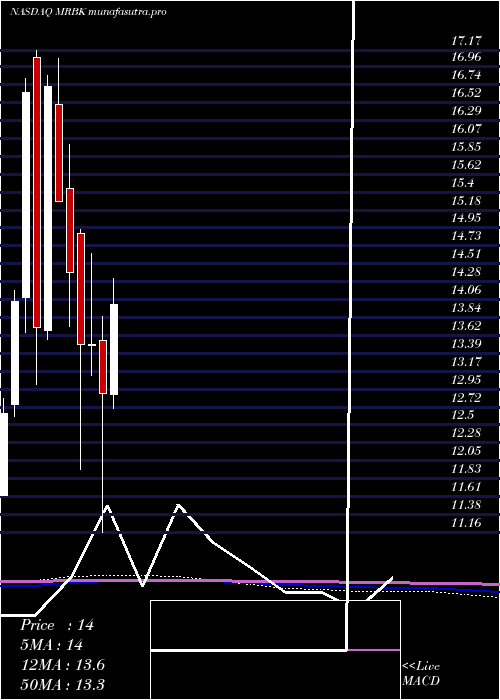Select the 11.38 price axis label

pos(466,504)
